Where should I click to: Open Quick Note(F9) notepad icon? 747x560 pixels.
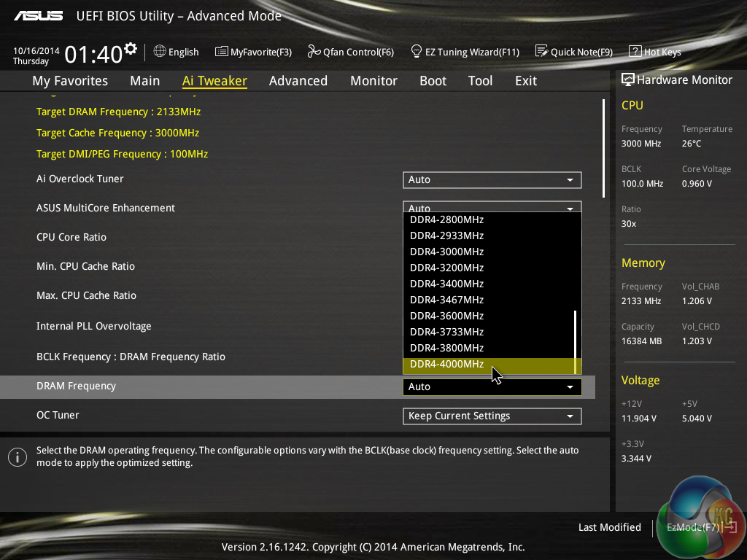tap(541, 52)
